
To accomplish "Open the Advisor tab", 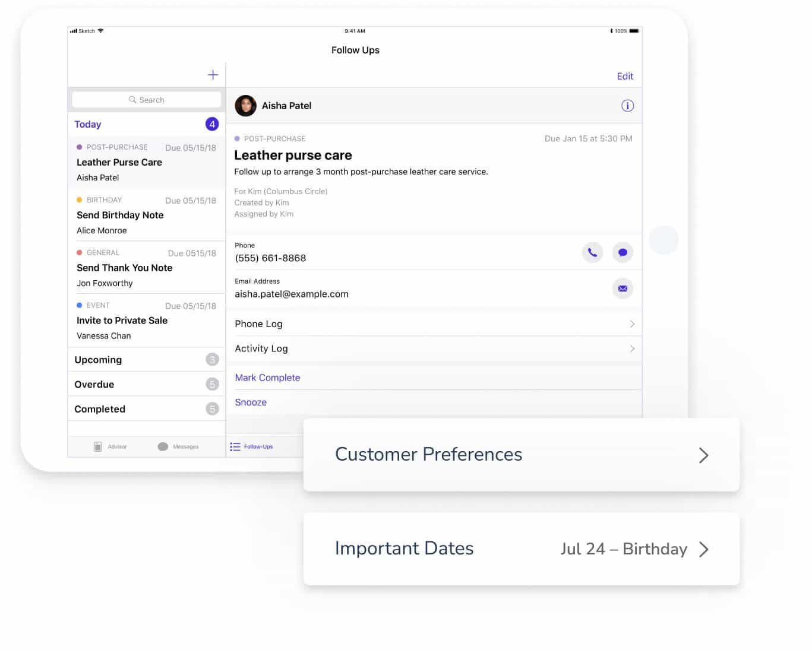I will pos(110,446).
